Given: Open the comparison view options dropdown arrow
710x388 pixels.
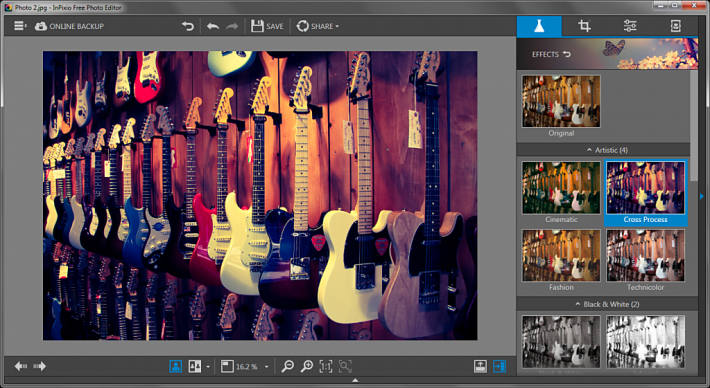Looking at the screenshot, I should (208, 367).
